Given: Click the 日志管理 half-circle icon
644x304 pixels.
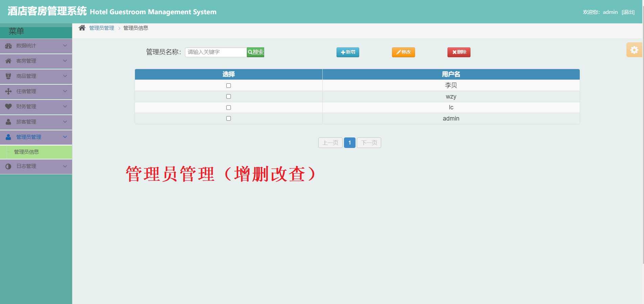Looking at the screenshot, I should point(8,166).
